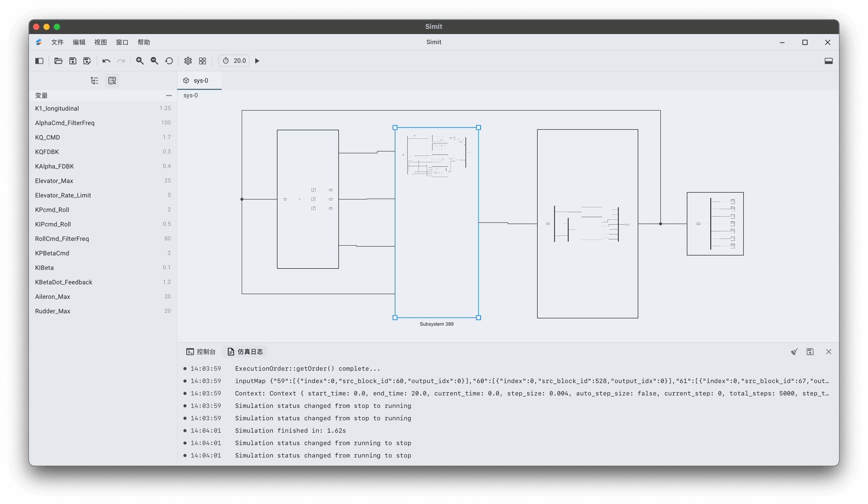
Task: Click the Save As icon
Action: click(87, 61)
